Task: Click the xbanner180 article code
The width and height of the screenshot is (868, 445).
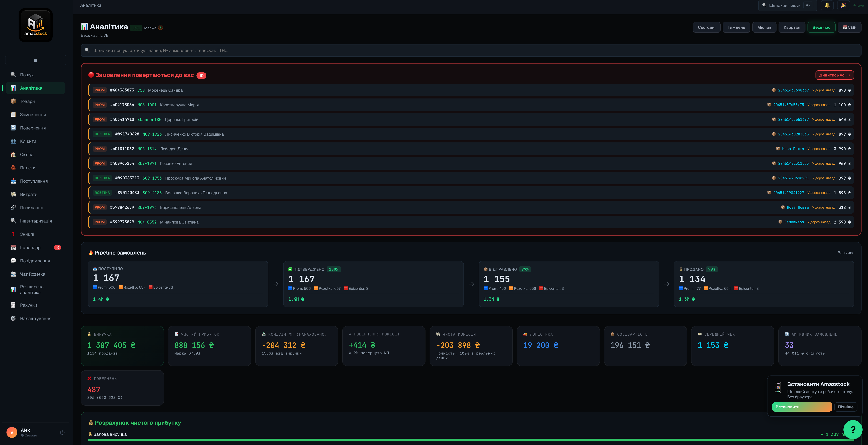Action: 149,120
